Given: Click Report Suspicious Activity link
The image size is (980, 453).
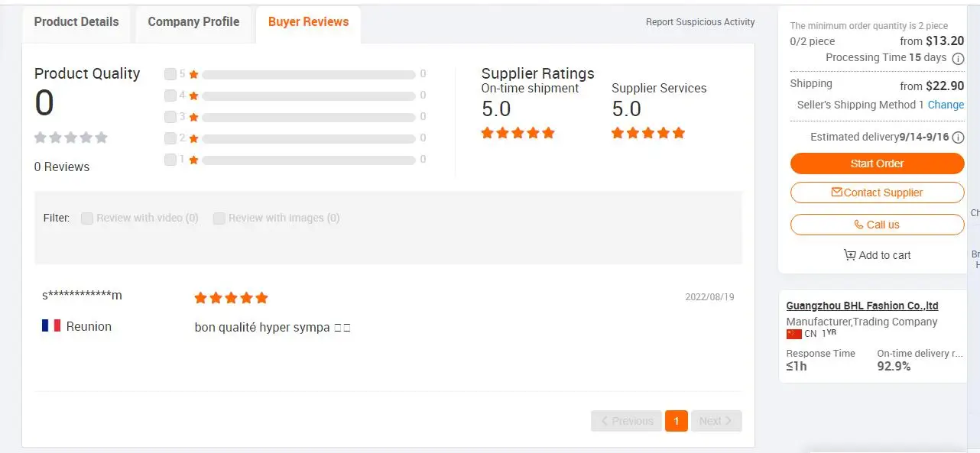Looking at the screenshot, I should tap(700, 22).
